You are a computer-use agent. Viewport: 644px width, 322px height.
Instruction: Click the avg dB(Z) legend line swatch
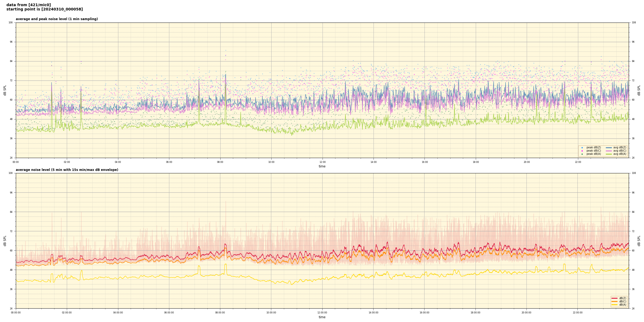coord(609,148)
